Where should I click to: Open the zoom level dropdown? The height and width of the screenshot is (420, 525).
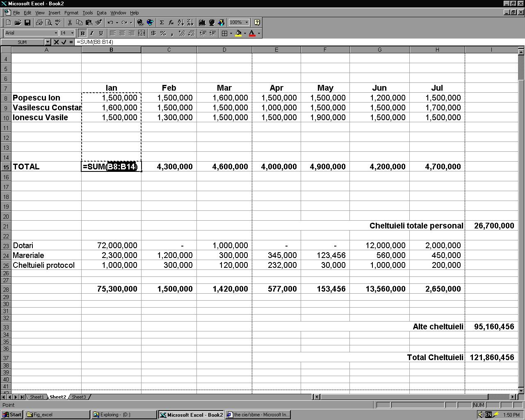coord(246,22)
